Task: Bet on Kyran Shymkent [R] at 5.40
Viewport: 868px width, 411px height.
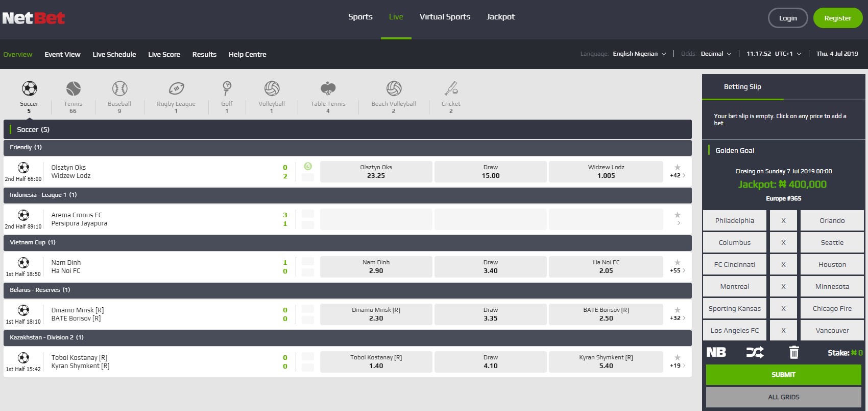Action: tap(606, 362)
